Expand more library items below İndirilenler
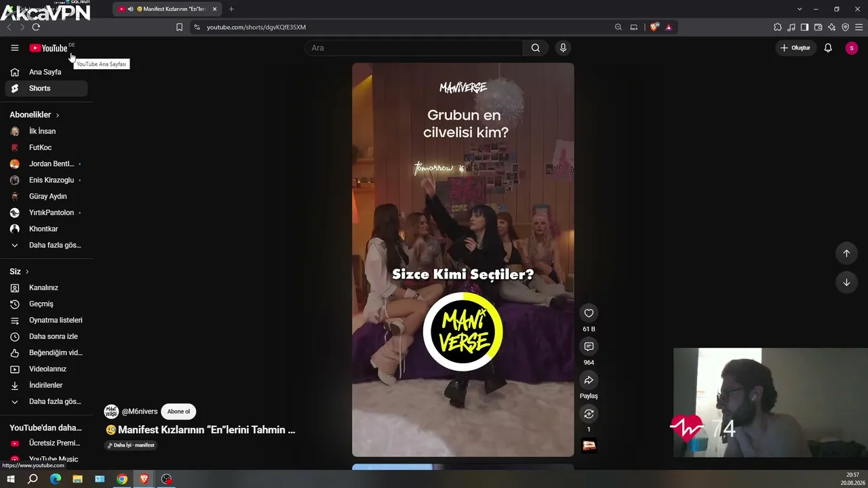The height and width of the screenshot is (488, 868). pos(46,402)
